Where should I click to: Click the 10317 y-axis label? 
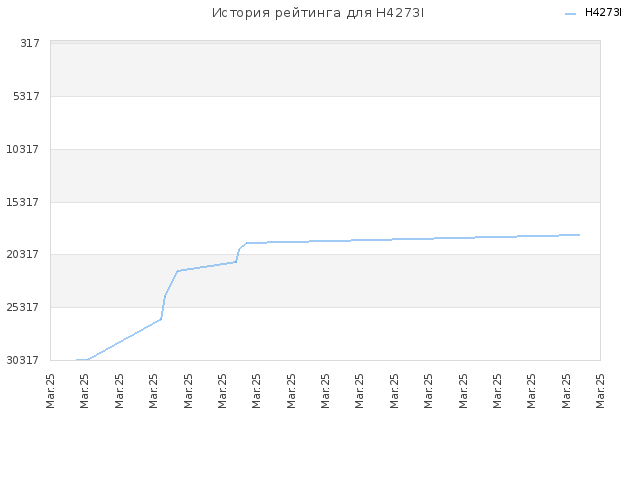click(x=23, y=149)
